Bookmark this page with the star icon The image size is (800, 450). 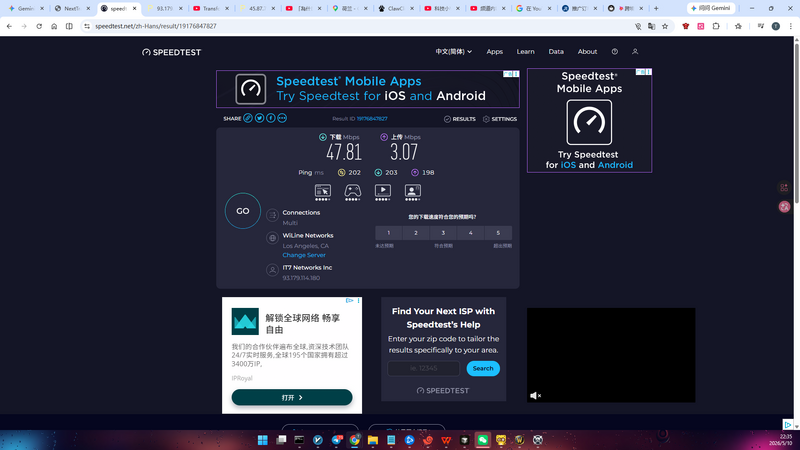[665, 26]
